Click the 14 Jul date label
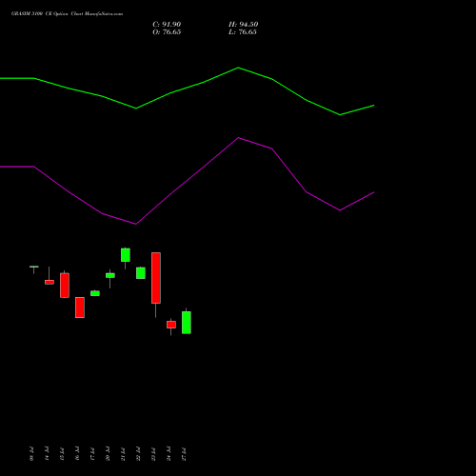Screen dimensions: 476x476 click(47, 454)
